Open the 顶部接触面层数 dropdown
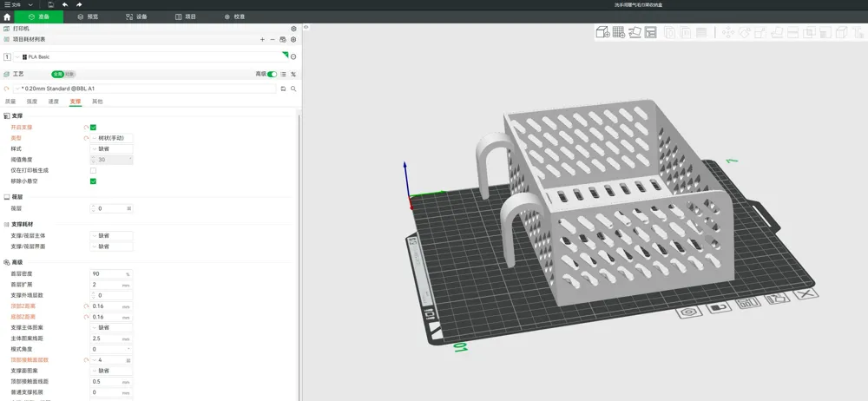 point(111,360)
